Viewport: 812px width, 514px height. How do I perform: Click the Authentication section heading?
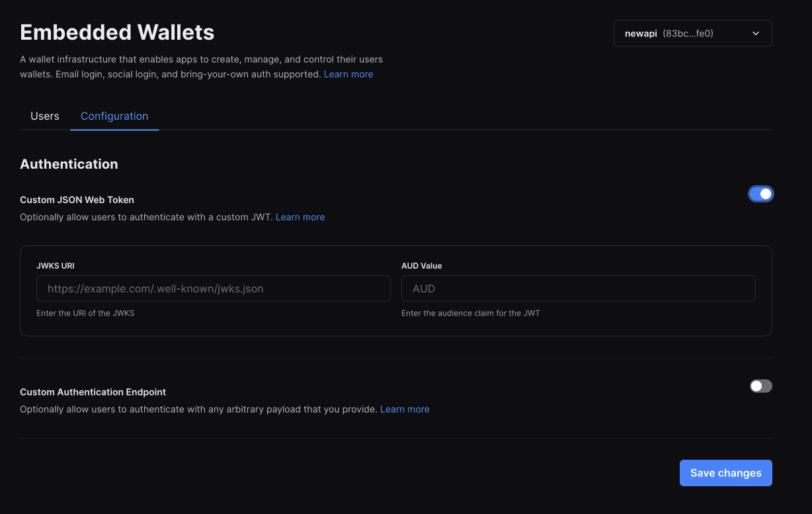pos(69,164)
